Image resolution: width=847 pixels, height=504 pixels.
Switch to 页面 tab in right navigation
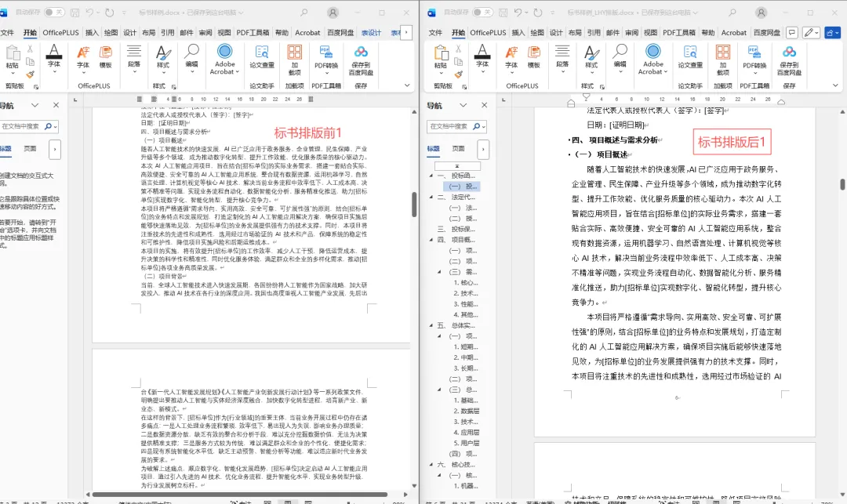coord(458,148)
